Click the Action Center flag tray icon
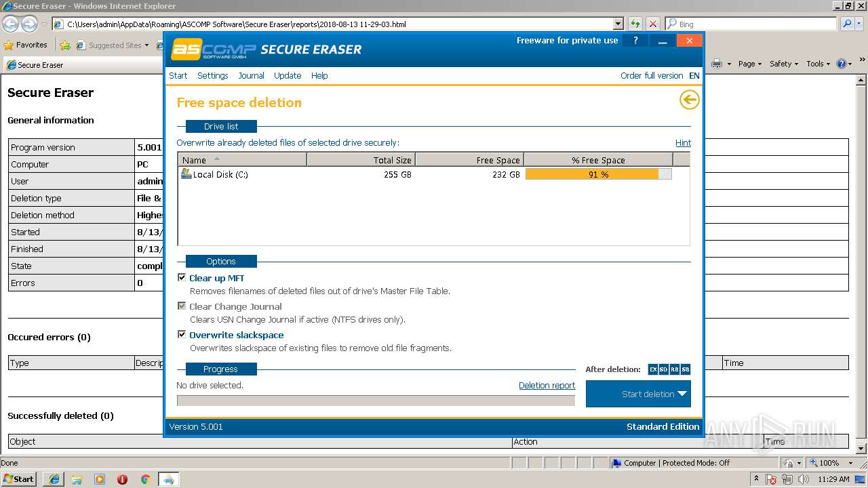The image size is (868, 488). pyautogui.click(x=772, y=479)
